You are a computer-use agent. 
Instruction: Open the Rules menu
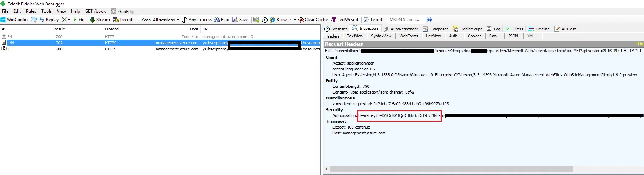point(31,11)
